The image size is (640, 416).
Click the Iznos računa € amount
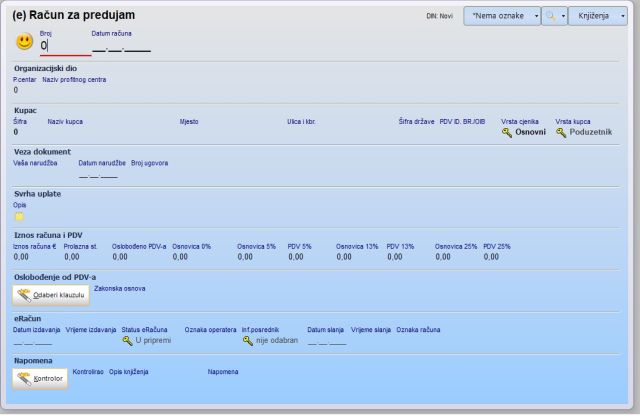coord(21,257)
